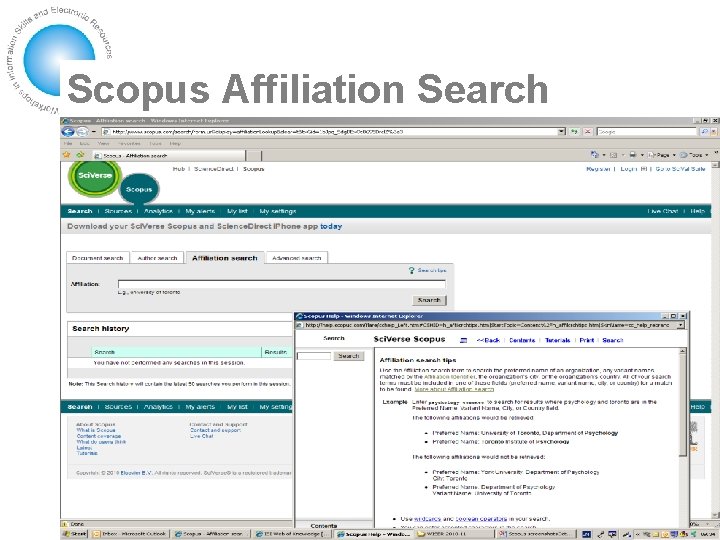Image resolution: width=720 pixels, height=540 pixels.
Task: Open My alerts in top navigation bar
Action: point(200,211)
